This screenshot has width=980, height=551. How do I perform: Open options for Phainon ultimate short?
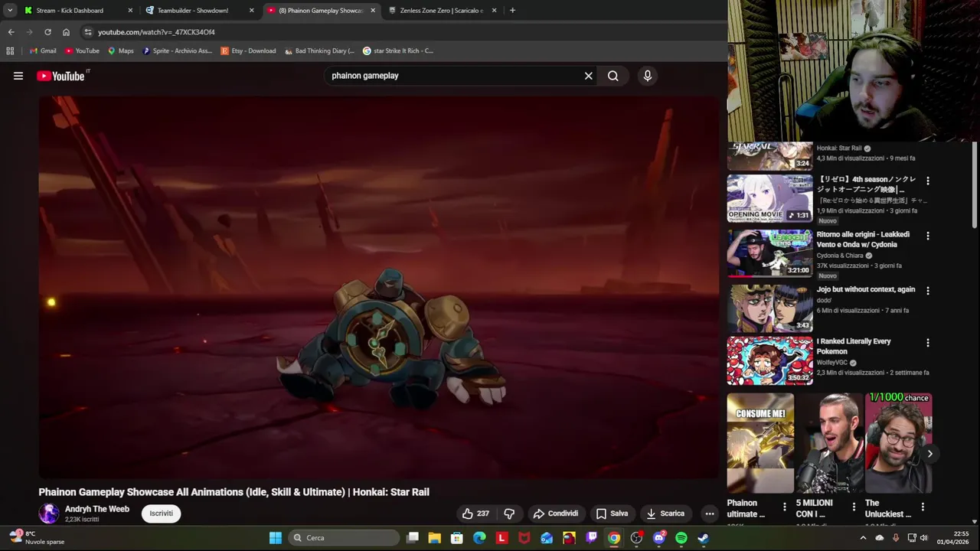785,507
